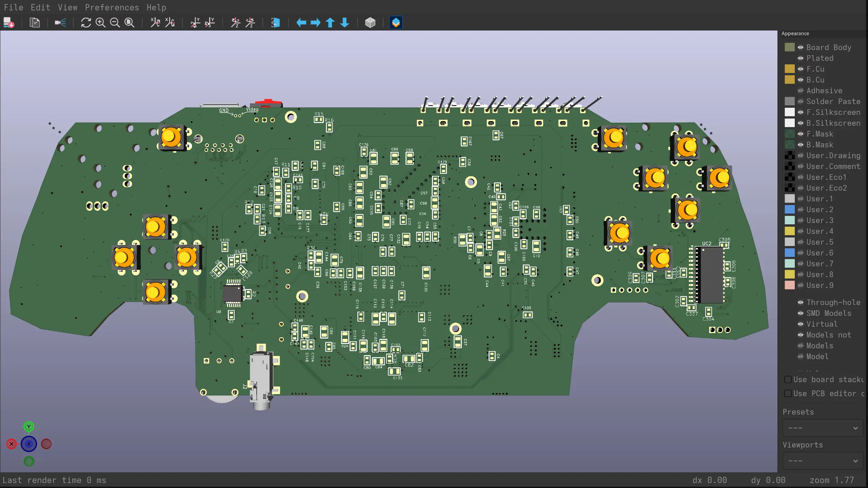The width and height of the screenshot is (868, 488).
Task: Click the Appearance panel title
Action: (x=795, y=34)
